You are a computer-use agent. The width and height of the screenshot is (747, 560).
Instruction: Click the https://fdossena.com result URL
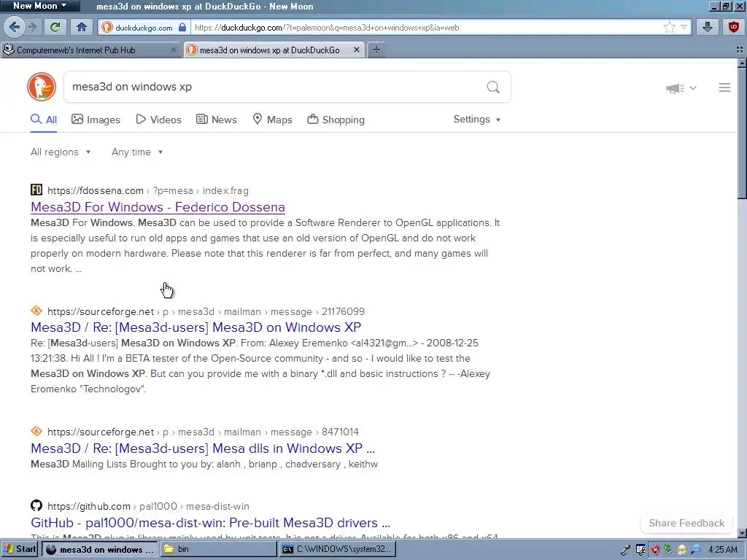coord(96,190)
